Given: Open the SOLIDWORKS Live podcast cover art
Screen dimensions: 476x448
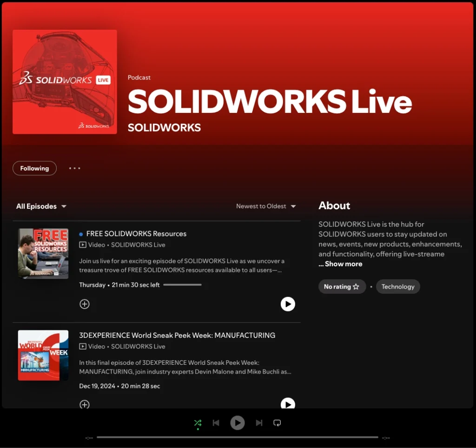Looking at the screenshot, I should point(65,82).
